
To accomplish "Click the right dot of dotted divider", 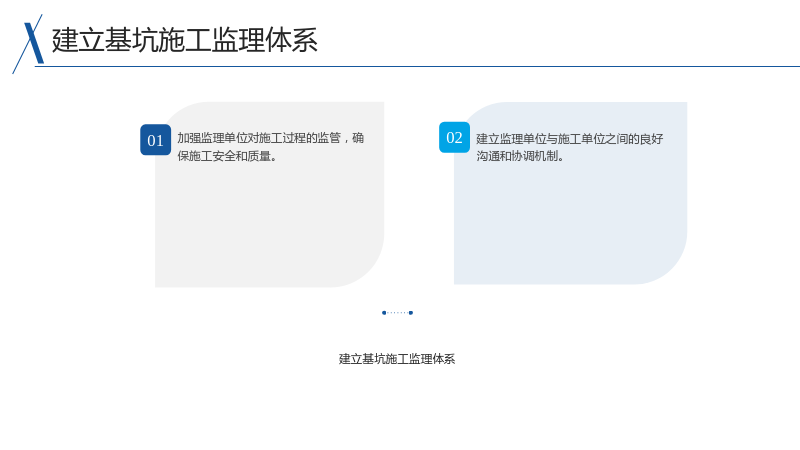I will click(411, 313).
